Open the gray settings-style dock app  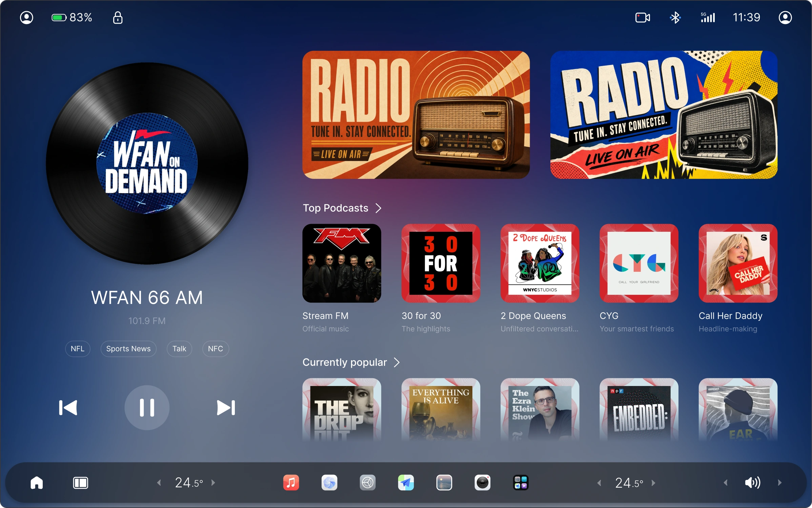point(367,483)
